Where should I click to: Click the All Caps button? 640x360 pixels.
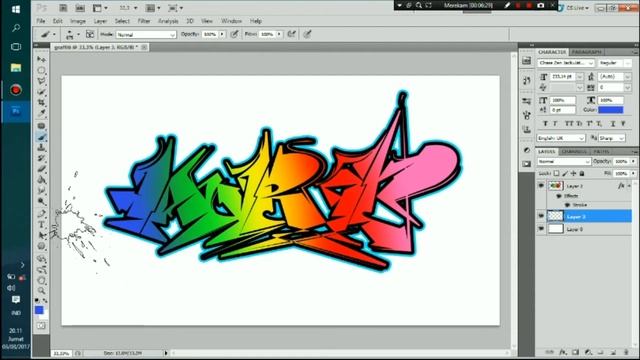tap(568, 123)
